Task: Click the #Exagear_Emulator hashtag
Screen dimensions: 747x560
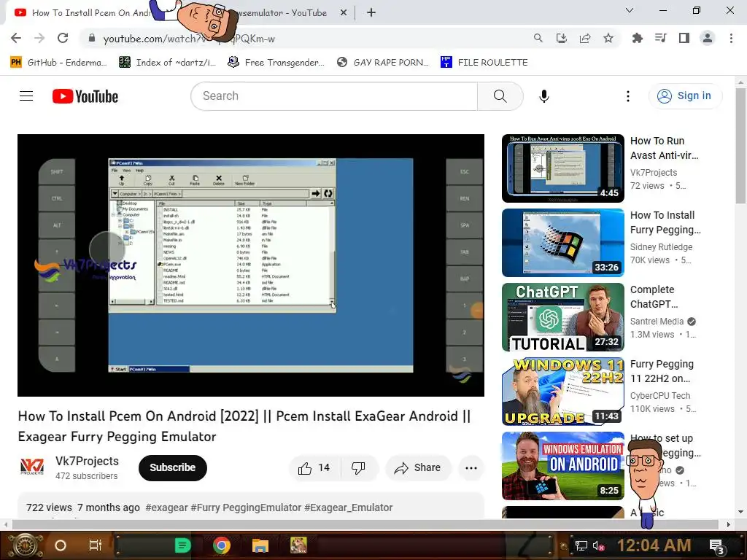Action: tap(349, 507)
